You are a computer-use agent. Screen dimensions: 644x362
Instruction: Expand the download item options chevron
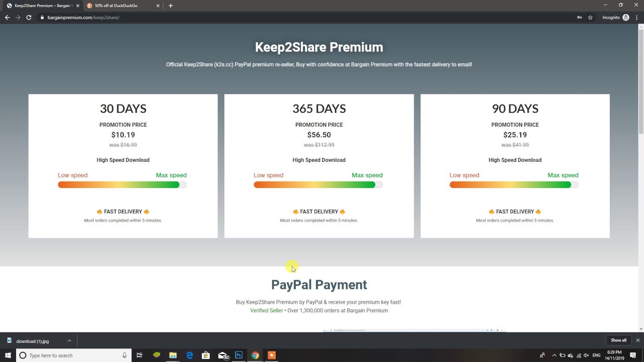69,341
